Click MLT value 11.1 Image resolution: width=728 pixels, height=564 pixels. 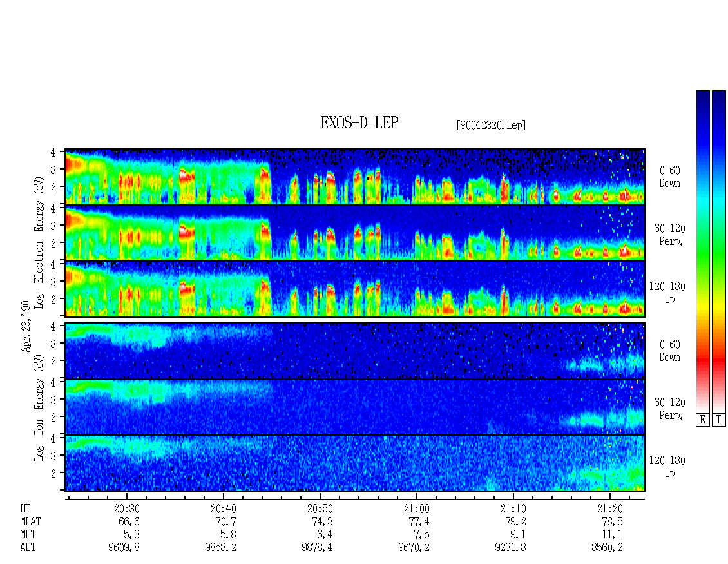(x=612, y=534)
